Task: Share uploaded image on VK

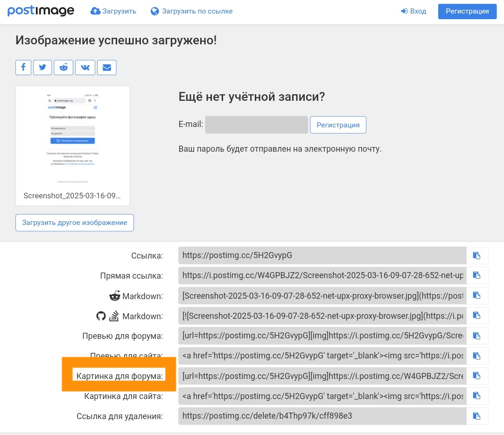Action: 85,67
